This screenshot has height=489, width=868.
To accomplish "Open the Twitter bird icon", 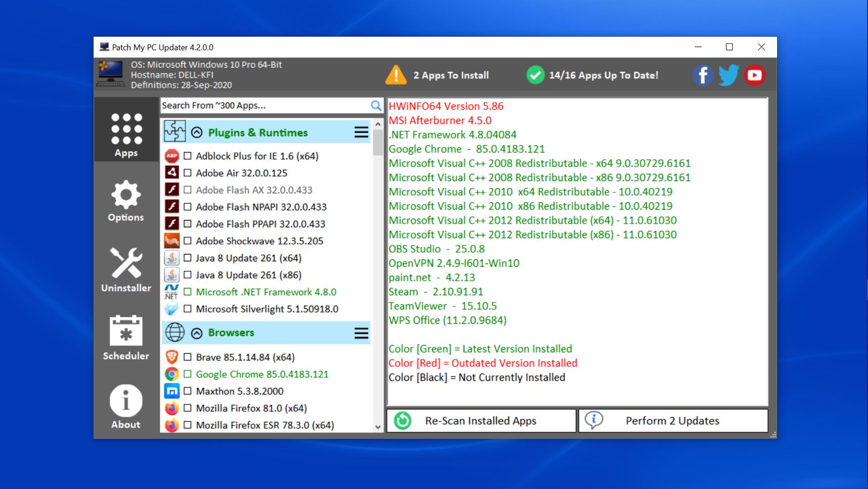I will tap(728, 75).
